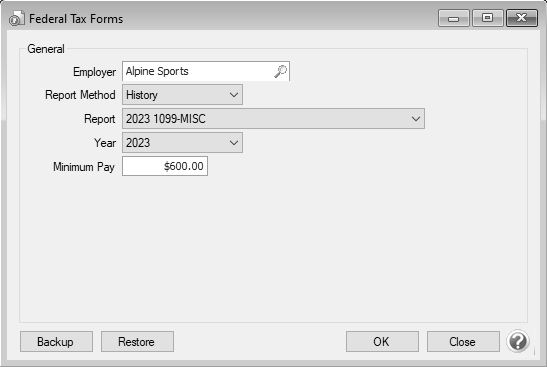Viewport: 547px width, 367px height.
Task: Expand the Report Method dropdown showing History
Action: coord(182,95)
